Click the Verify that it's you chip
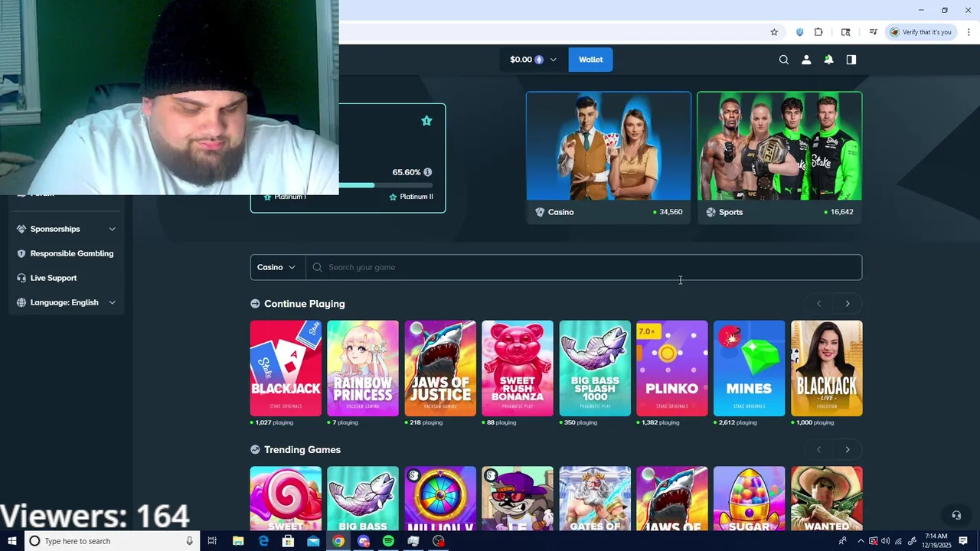980x551 pixels. tap(920, 32)
